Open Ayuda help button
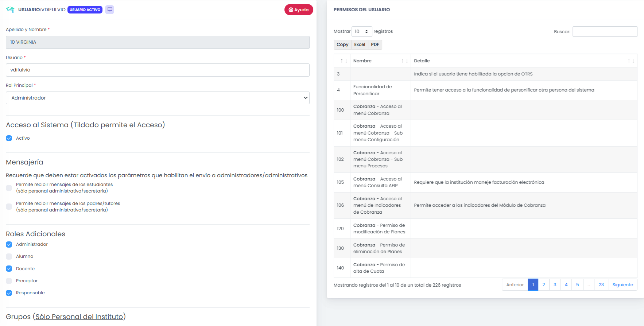Image resolution: width=644 pixels, height=326 pixels. point(299,10)
